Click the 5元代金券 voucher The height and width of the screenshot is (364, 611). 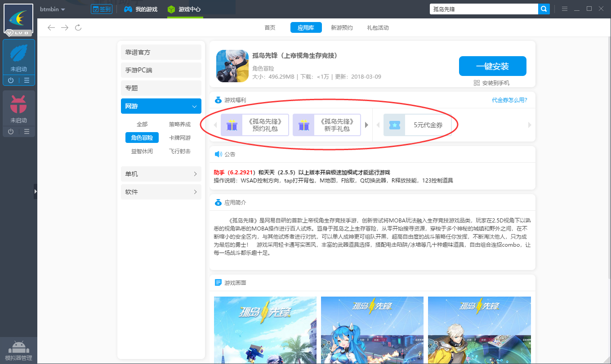[x=418, y=125]
